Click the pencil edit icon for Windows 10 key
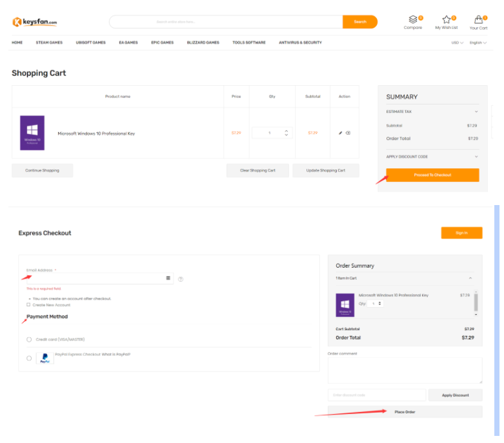 click(x=340, y=133)
